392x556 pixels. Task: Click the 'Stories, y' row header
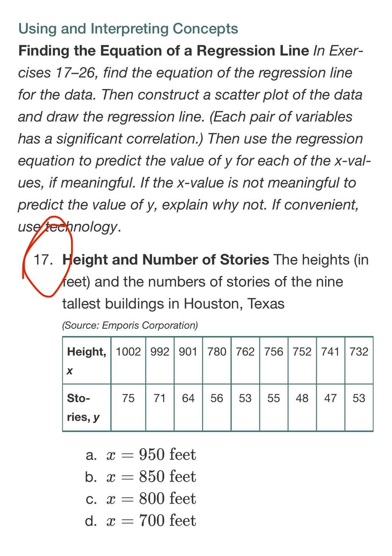[x=87, y=407]
